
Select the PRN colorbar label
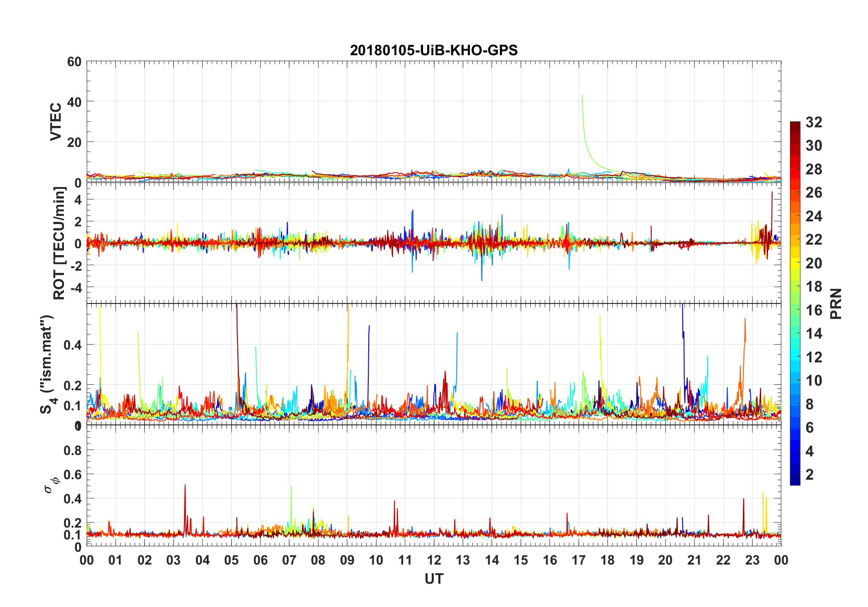836,303
